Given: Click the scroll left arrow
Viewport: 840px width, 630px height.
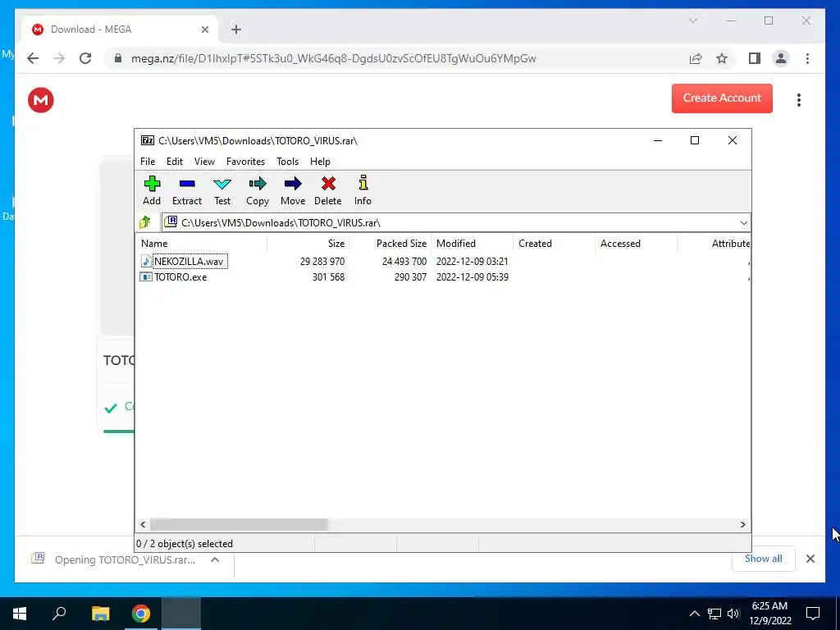Looking at the screenshot, I should click(x=143, y=524).
